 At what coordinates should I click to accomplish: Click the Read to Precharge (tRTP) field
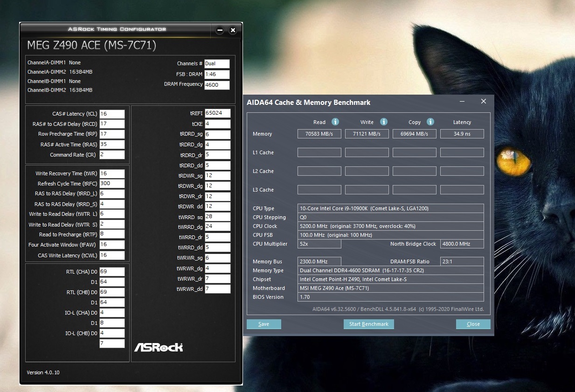pos(112,234)
